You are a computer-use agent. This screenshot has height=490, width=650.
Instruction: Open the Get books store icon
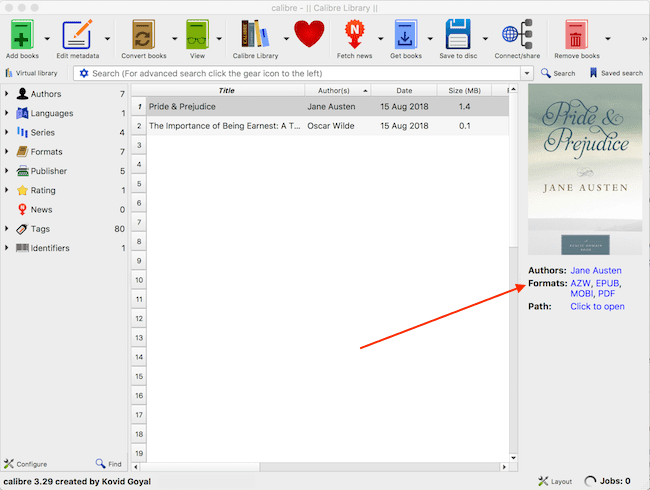click(x=405, y=34)
